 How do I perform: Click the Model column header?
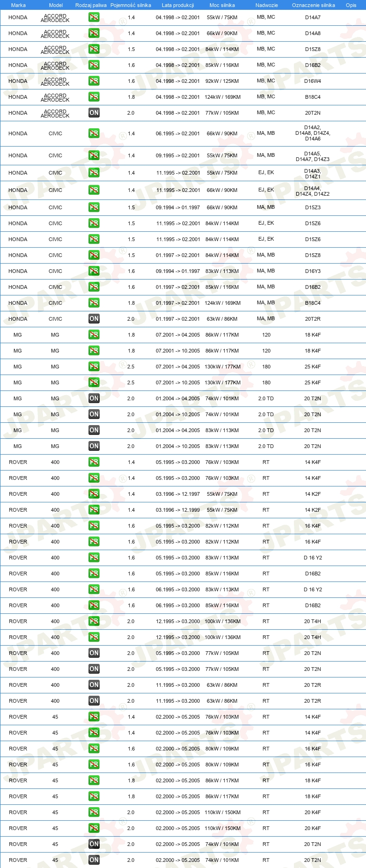[56, 5]
